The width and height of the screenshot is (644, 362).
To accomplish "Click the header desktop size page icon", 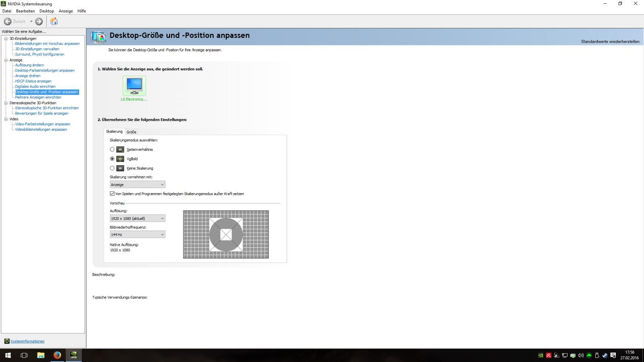I will (x=99, y=37).
